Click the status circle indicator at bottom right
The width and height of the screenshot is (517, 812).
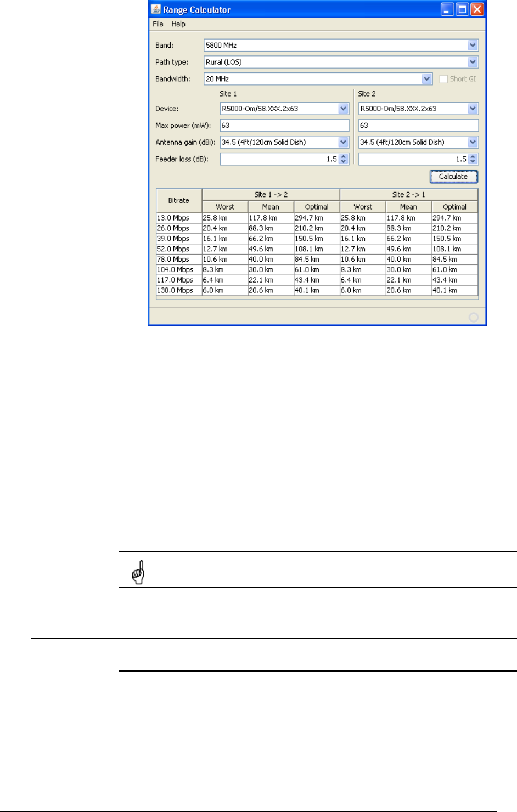[473, 317]
